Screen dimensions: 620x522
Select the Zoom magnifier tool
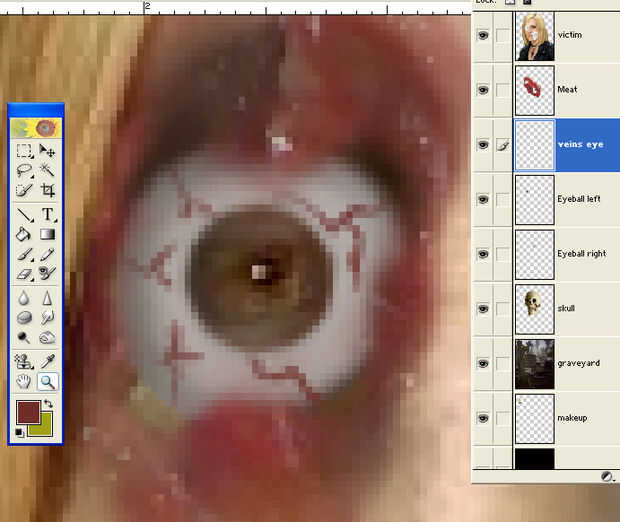coord(47,382)
